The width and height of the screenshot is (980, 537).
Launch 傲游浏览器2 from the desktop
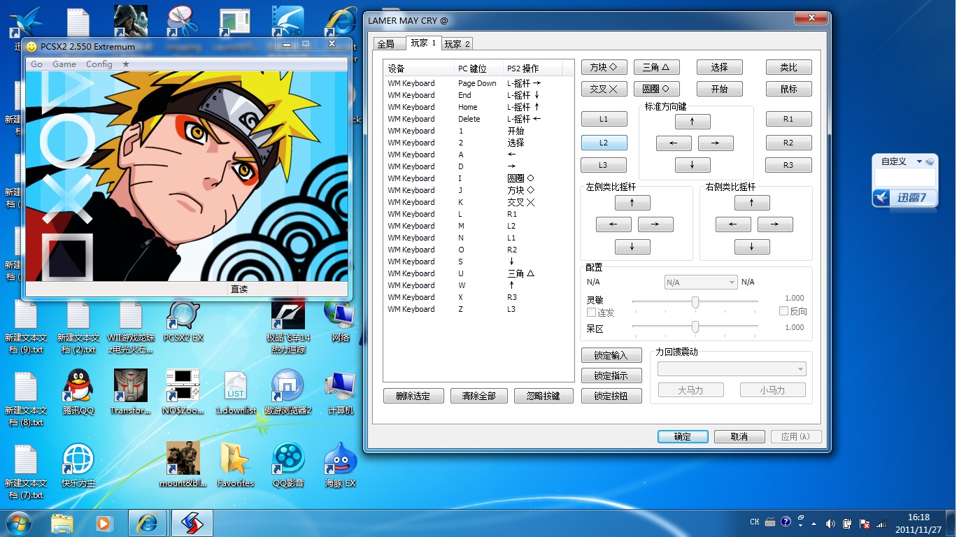point(287,392)
